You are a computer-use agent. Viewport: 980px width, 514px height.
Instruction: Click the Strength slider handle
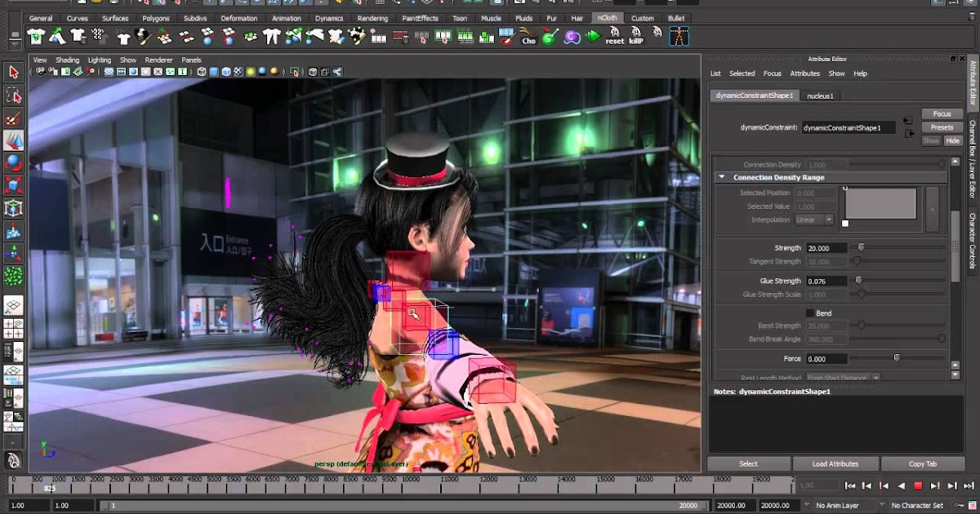pyautogui.click(x=861, y=247)
